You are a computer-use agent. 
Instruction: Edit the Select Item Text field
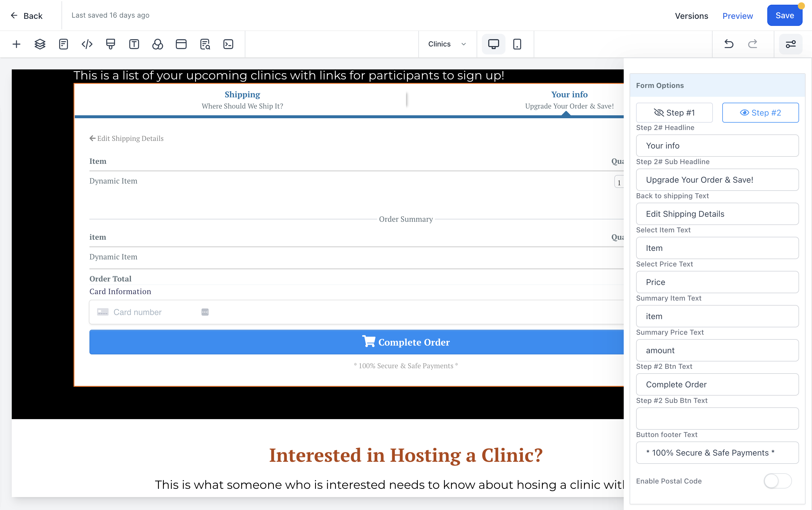click(717, 248)
